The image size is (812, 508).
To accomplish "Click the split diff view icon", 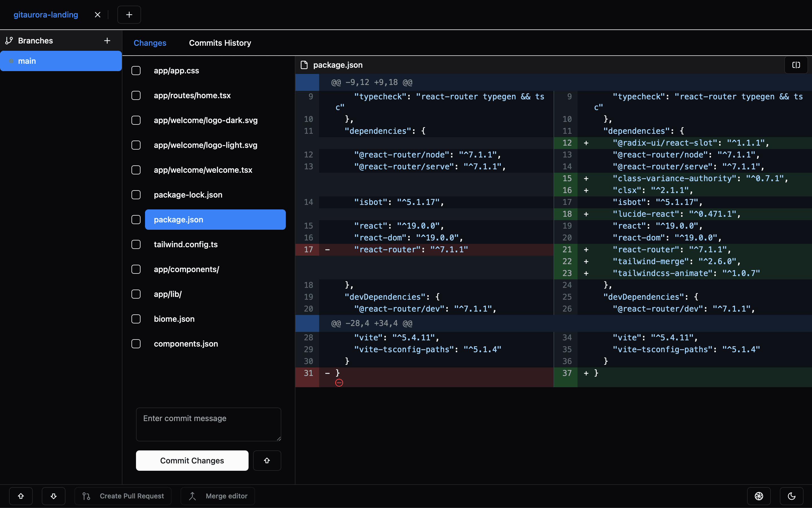I will 796,65.
